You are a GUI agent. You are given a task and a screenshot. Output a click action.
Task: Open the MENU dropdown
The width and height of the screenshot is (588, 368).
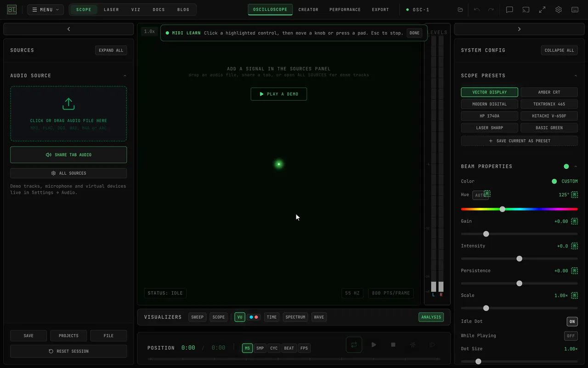click(45, 10)
